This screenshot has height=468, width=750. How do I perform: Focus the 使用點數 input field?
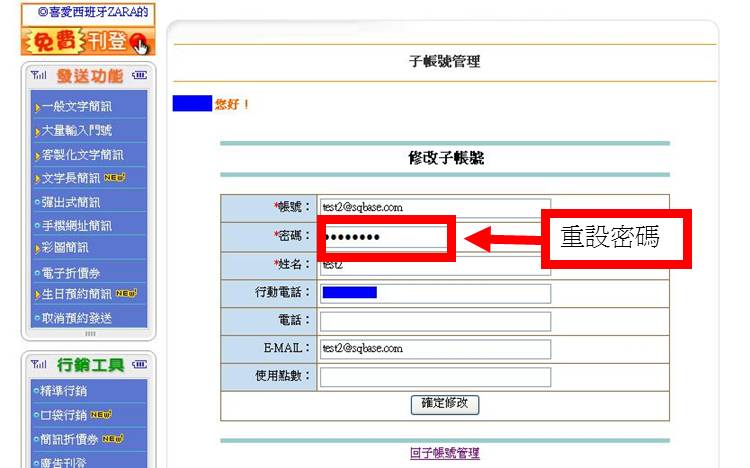(x=435, y=377)
